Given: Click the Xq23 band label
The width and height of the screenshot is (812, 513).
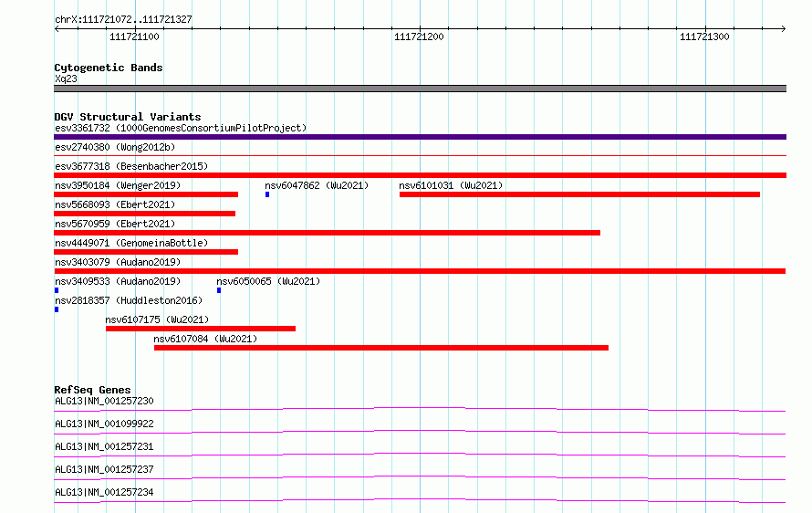Looking at the screenshot, I should (x=66, y=79).
